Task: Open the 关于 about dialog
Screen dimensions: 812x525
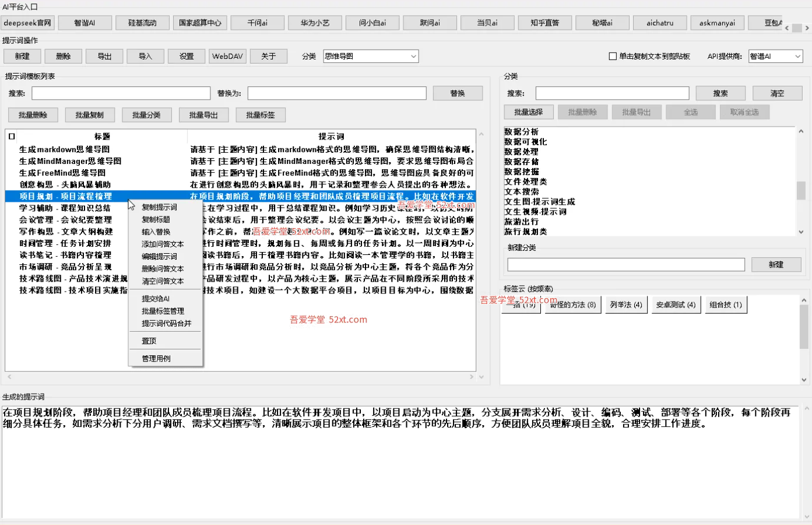Action: (x=269, y=57)
